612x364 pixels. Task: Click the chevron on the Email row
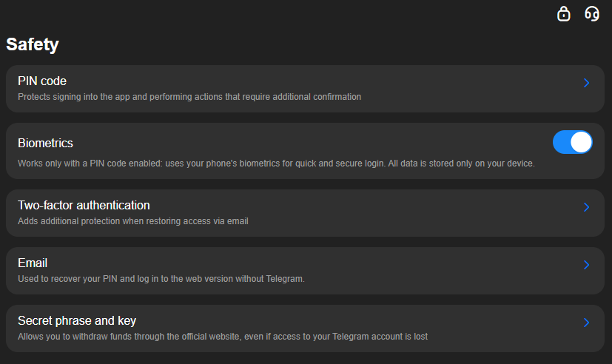tap(586, 265)
